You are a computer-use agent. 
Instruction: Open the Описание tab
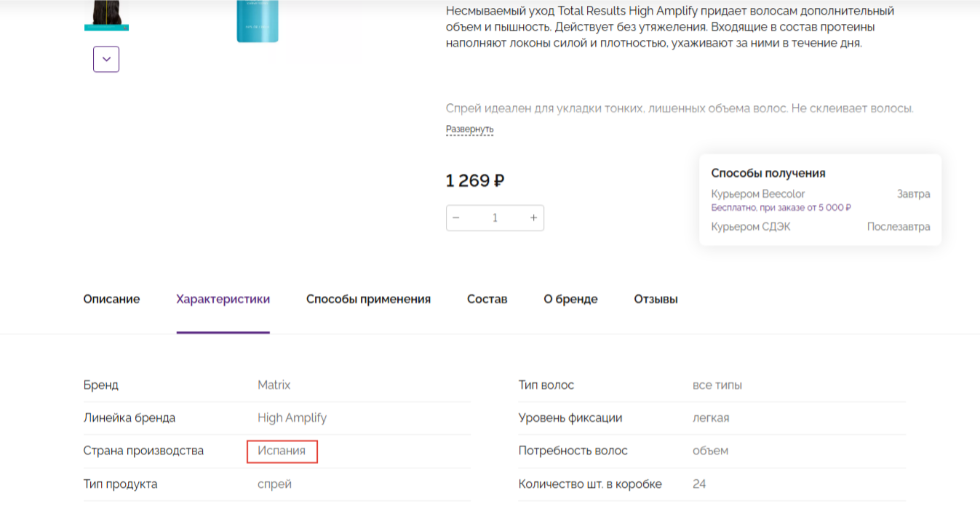(x=111, y=299)
